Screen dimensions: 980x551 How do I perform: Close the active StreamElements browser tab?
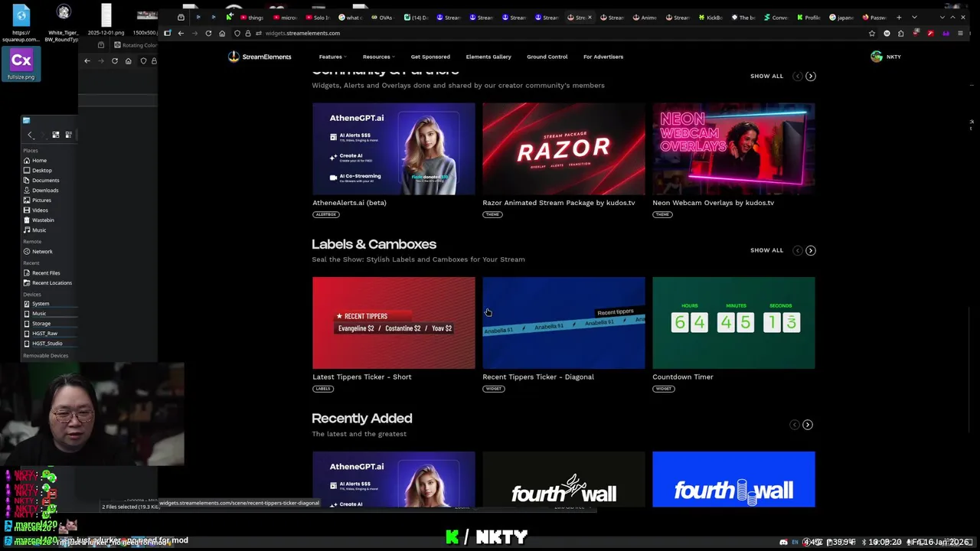(x=590, y=17)
